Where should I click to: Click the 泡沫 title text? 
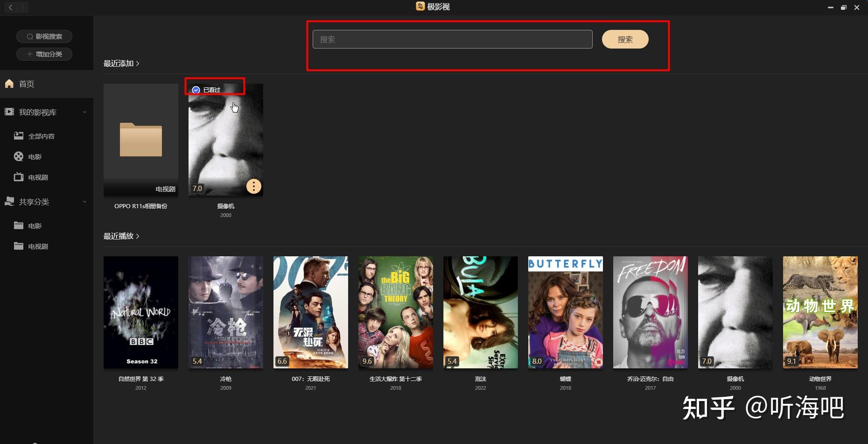(x=481, y=379)
